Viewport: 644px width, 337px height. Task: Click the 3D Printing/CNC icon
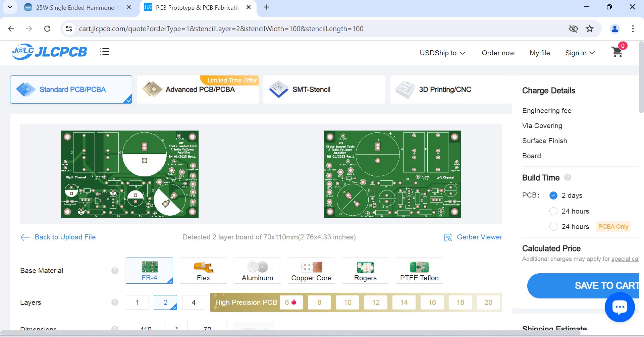click(x=405, y=90)
